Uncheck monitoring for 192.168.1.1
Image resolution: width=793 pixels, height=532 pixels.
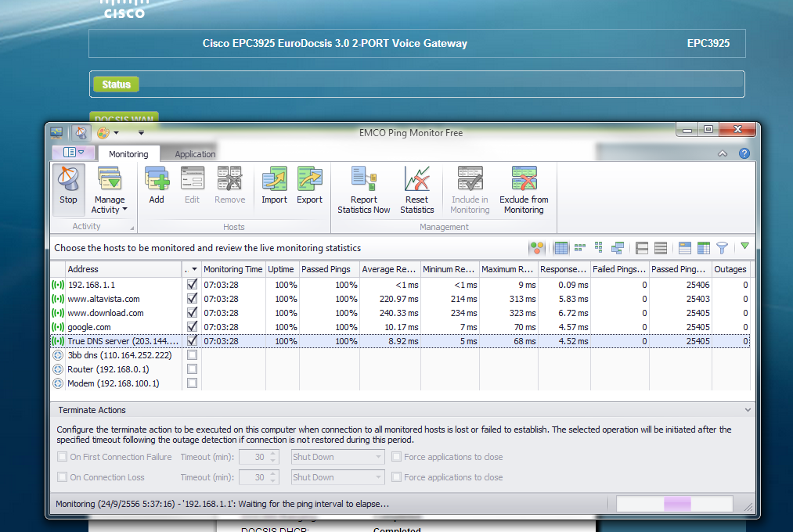click(x=192, y=285)
